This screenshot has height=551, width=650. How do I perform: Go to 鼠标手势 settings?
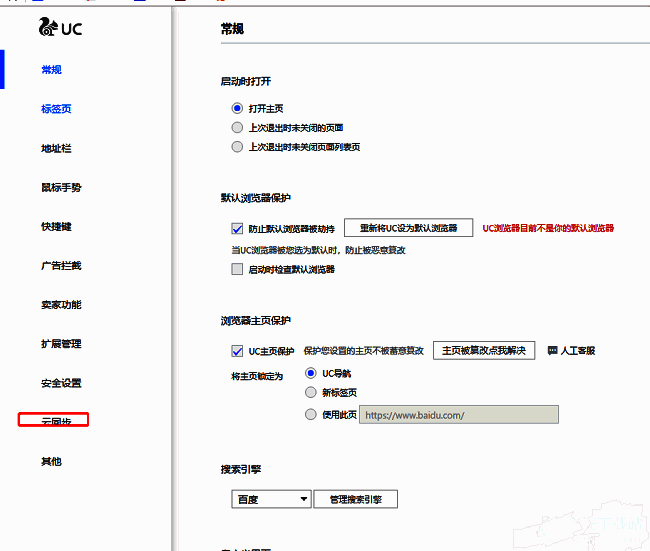tap(61, 187)
